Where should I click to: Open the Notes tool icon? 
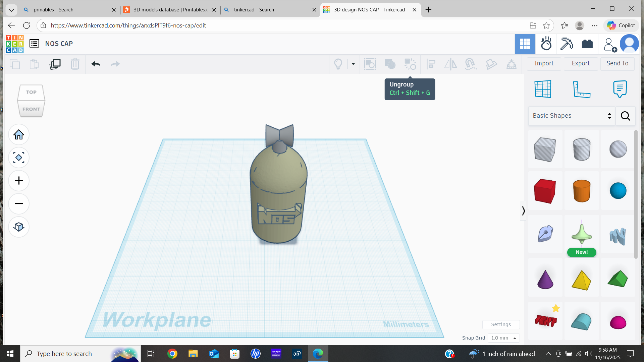pos(620,89)
